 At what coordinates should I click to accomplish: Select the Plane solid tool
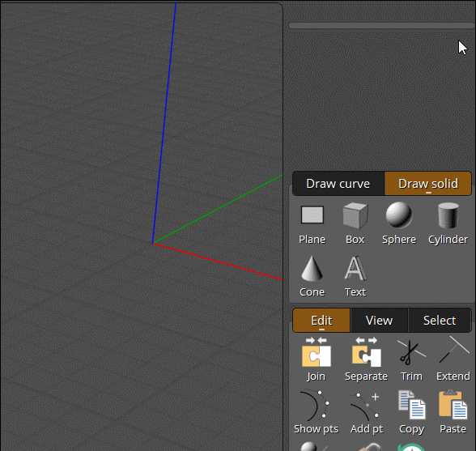(x=312, y=223)
